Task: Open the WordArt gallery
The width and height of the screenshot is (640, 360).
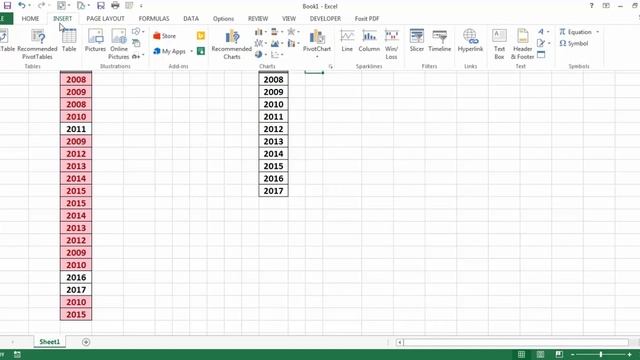Action: [x=543, y=31]
